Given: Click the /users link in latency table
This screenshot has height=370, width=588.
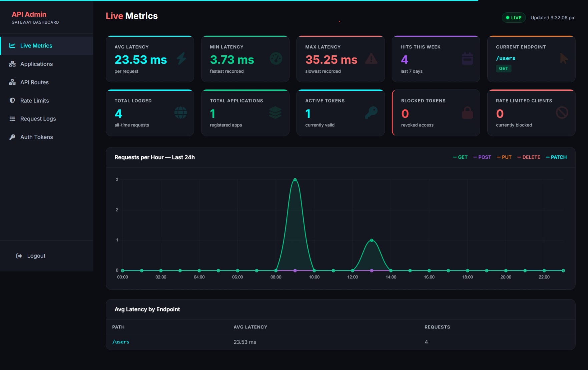Looking at the screenshot, I should click(121, 342).
